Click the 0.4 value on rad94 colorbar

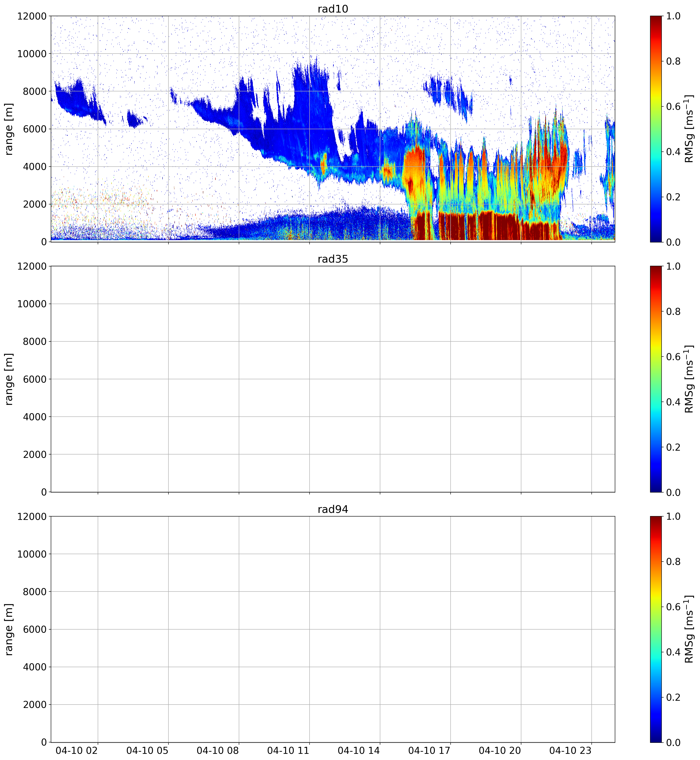tap(673, 652)
